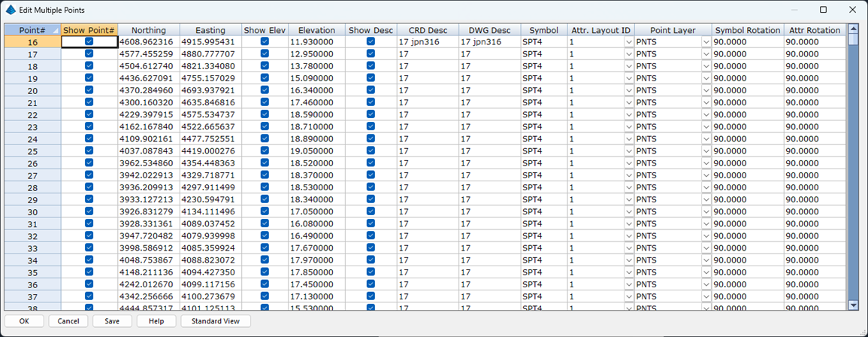This screenshot has height=337, width=868.
Task: Click the Attr Rotation column header
Action: tap(815, 30)
